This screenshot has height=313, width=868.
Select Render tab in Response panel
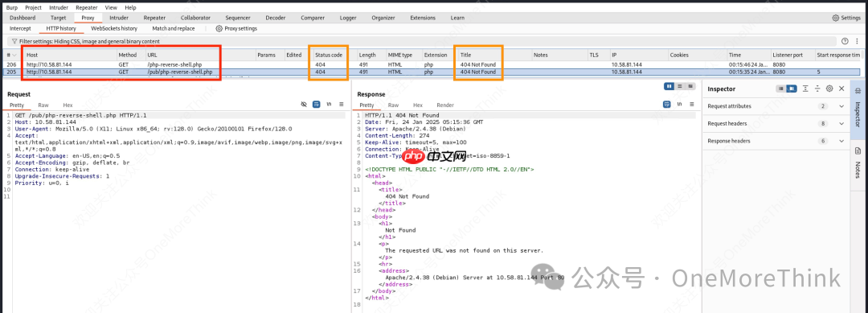[x=445, y=105]
